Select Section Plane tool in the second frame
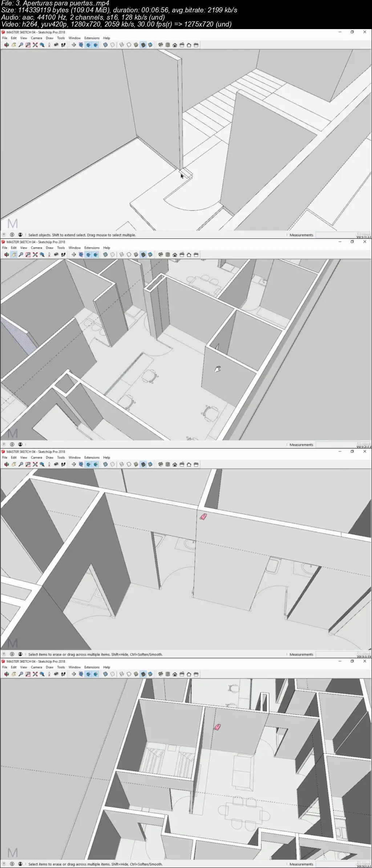The image size is (372, 868). (x=74, y=255)
